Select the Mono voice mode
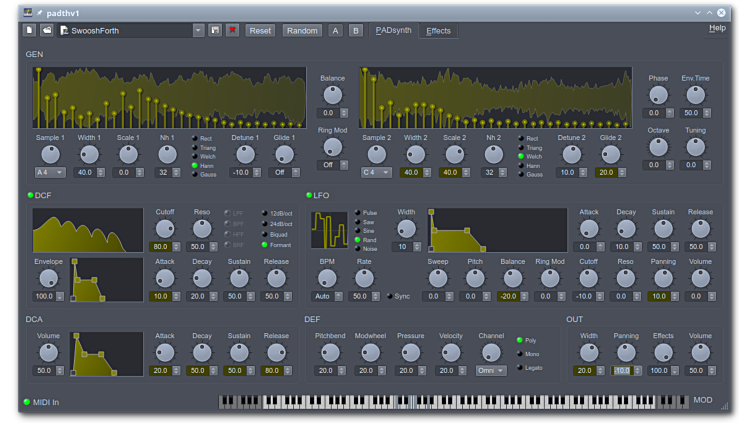752x423 pixels. click(x=518, y=354)
